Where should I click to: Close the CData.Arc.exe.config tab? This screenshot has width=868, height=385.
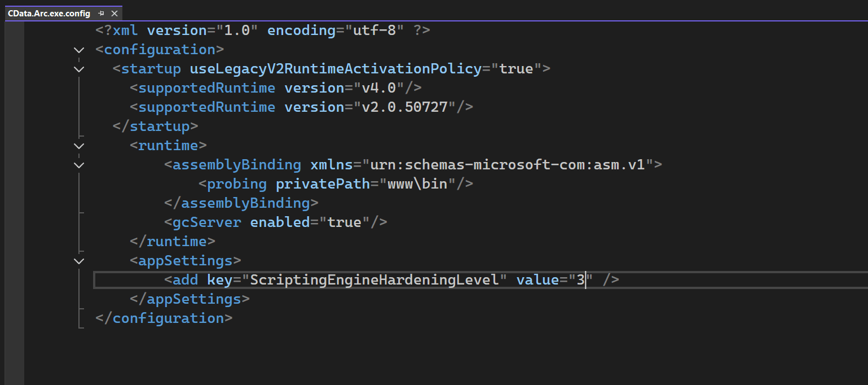click(114, 14)
